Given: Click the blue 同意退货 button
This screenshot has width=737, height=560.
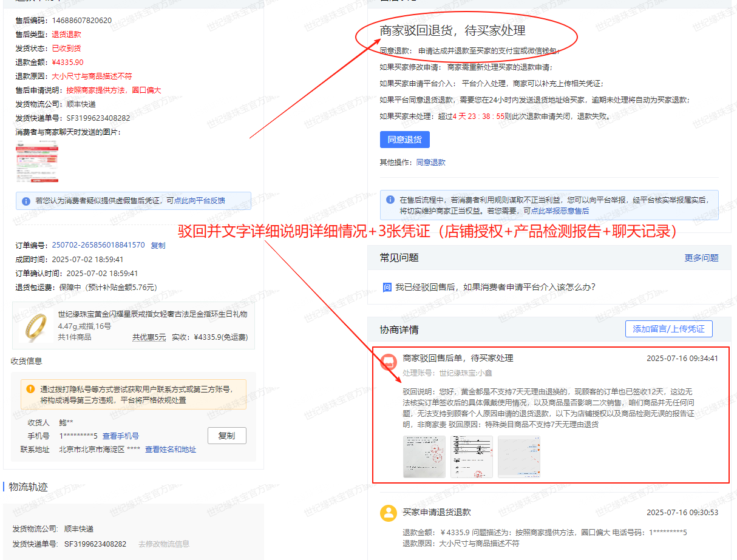Looking at the screenshot, I should coord(404,140).
